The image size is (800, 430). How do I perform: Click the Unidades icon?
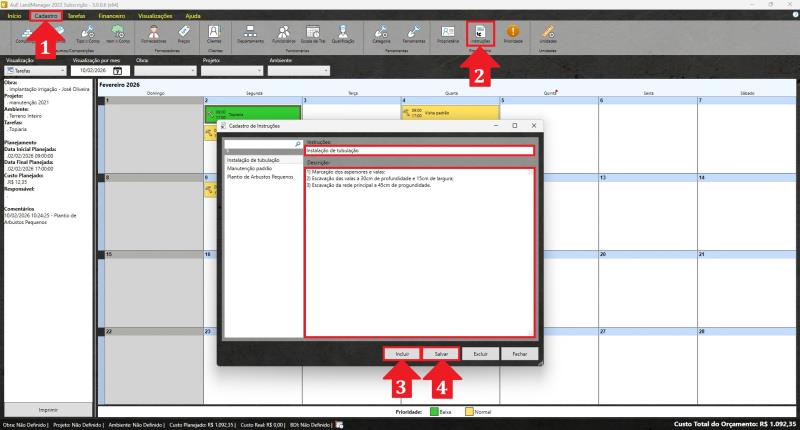pos(548,35)
